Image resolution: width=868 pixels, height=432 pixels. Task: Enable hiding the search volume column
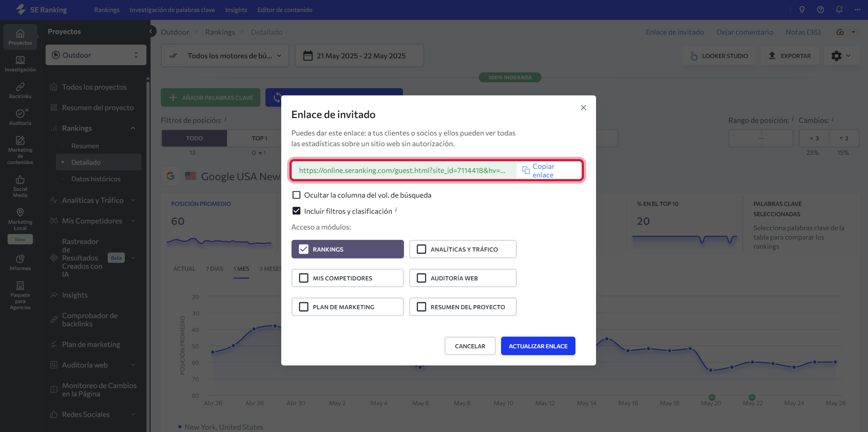tap(296, 195)
